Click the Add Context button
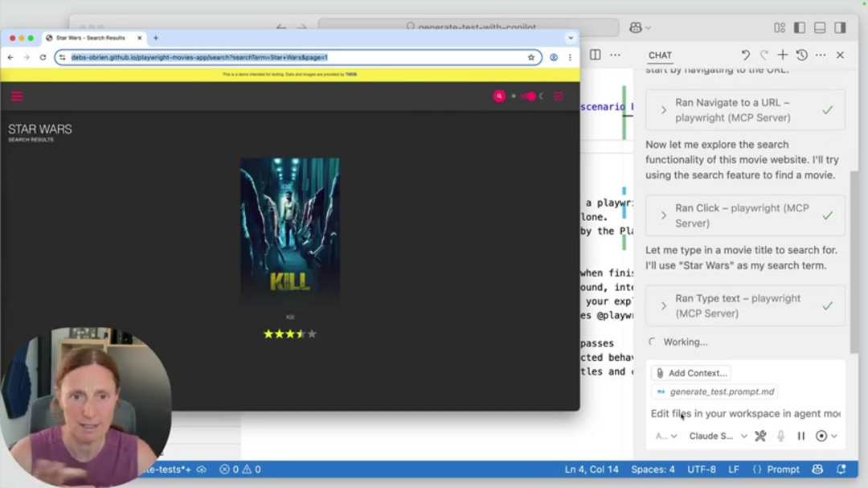Screen dimensions: 868x488 pos(690,373)
